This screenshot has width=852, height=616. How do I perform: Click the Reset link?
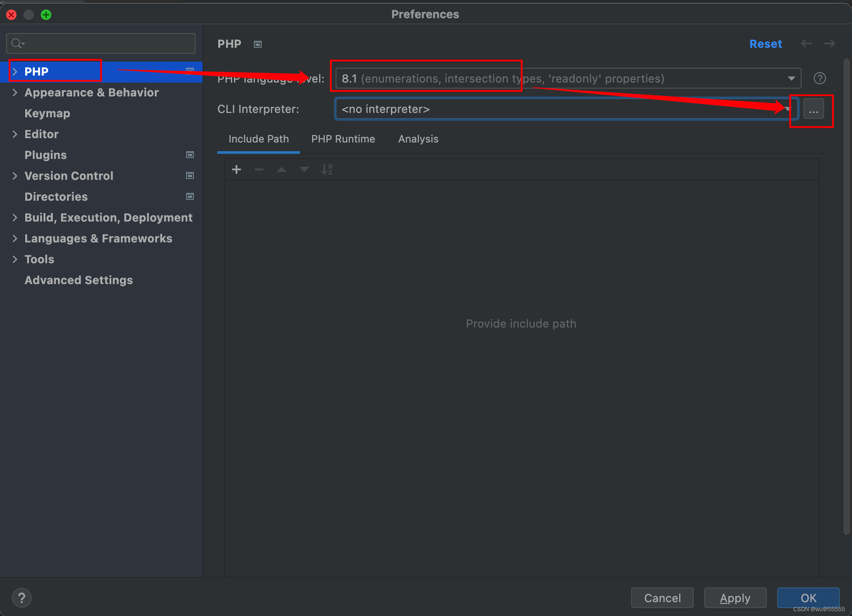click(x=765, y=44)
